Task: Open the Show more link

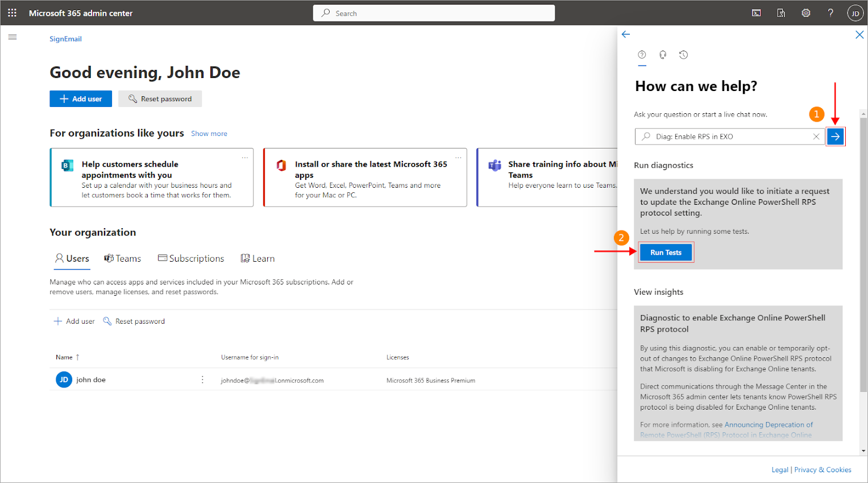Action: [x=209, y=134]
